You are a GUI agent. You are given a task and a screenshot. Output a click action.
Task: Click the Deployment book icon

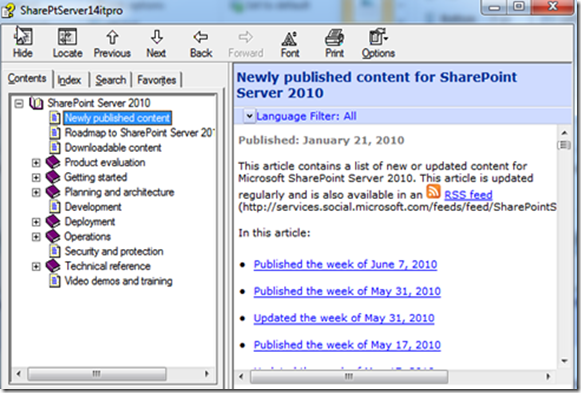[x=53, y=222]
